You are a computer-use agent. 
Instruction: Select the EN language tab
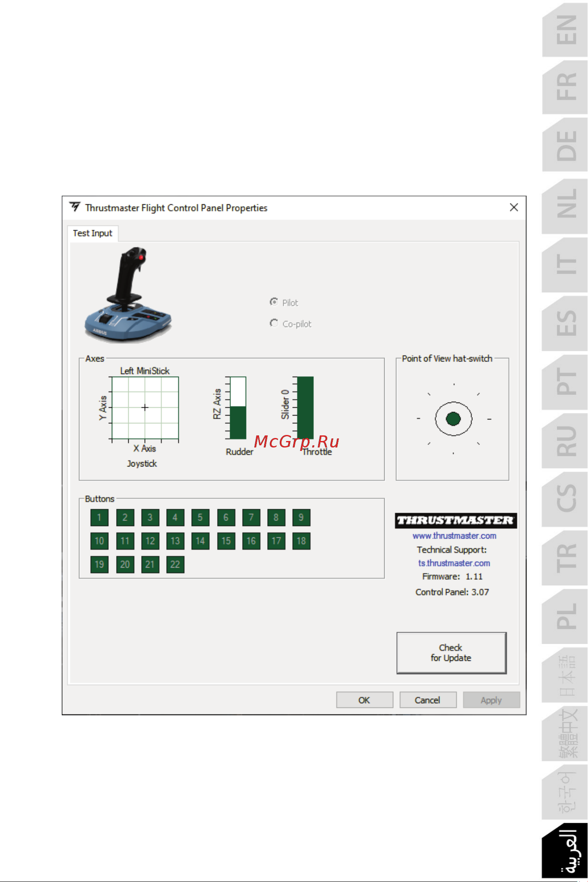(x=566, y=29)
